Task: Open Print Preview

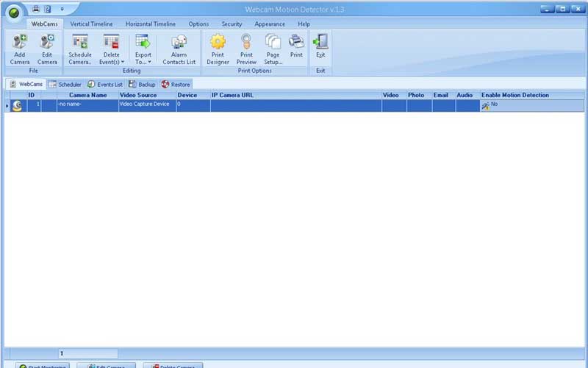Action: click(x=246, y=49)
